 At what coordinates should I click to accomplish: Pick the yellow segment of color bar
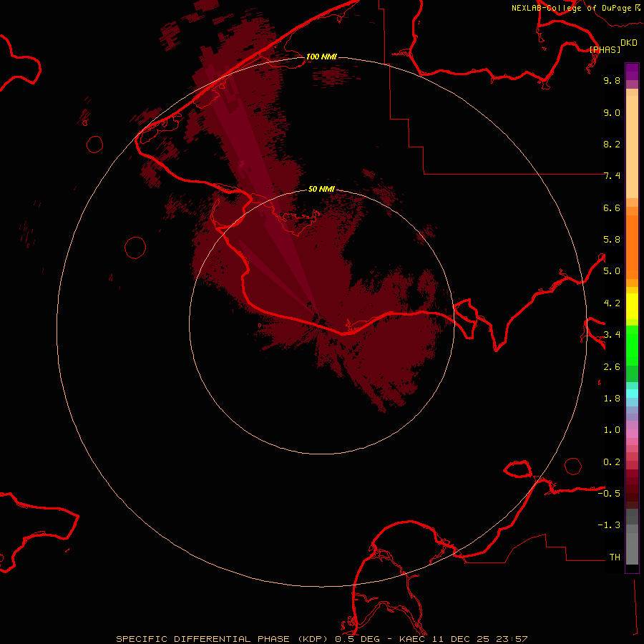click(632, 306)
